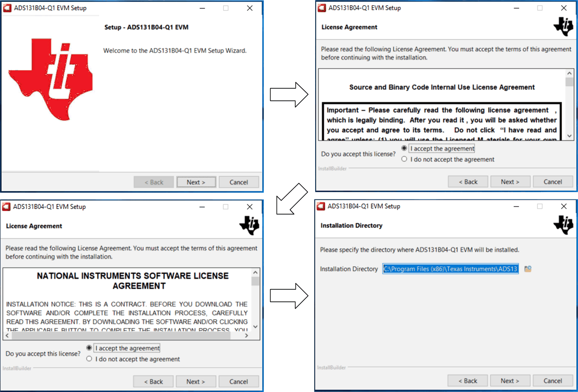Close the Installation Directory window
This screenshot has height=392, width=578.
point(564,206)
